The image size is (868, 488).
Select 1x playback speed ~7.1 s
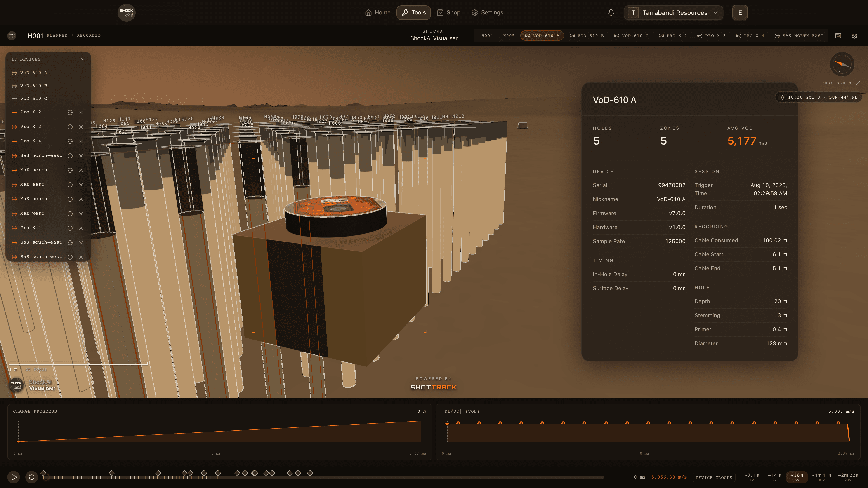click(x=752, y=477)
